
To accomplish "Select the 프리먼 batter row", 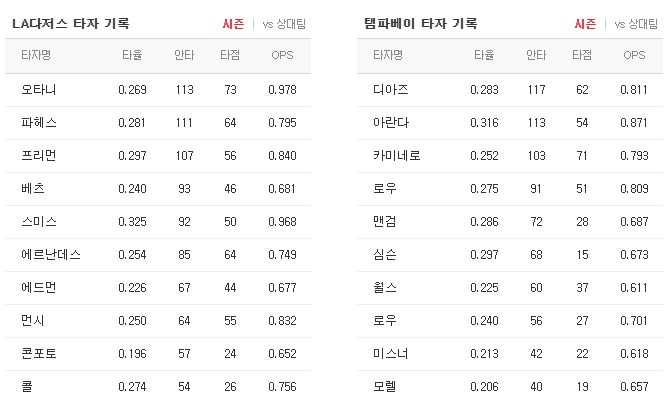I will [158, 155].
